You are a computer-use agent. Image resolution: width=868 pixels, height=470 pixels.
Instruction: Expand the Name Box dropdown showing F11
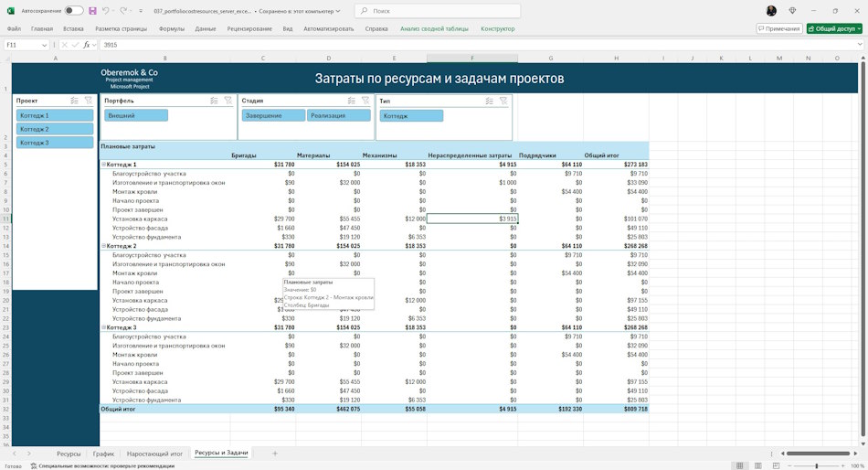pyautogui.click(x=44, y=45)
